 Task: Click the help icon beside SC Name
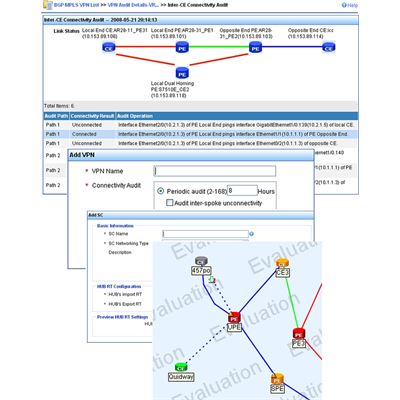(252, 234)
